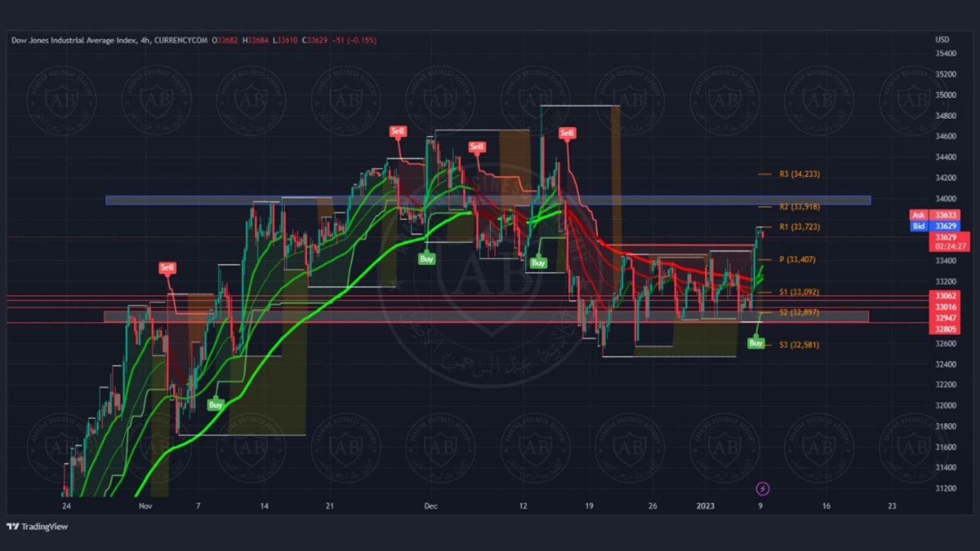Click the Dec date axis label
The image size is (980, 551).
click(431, 506)
